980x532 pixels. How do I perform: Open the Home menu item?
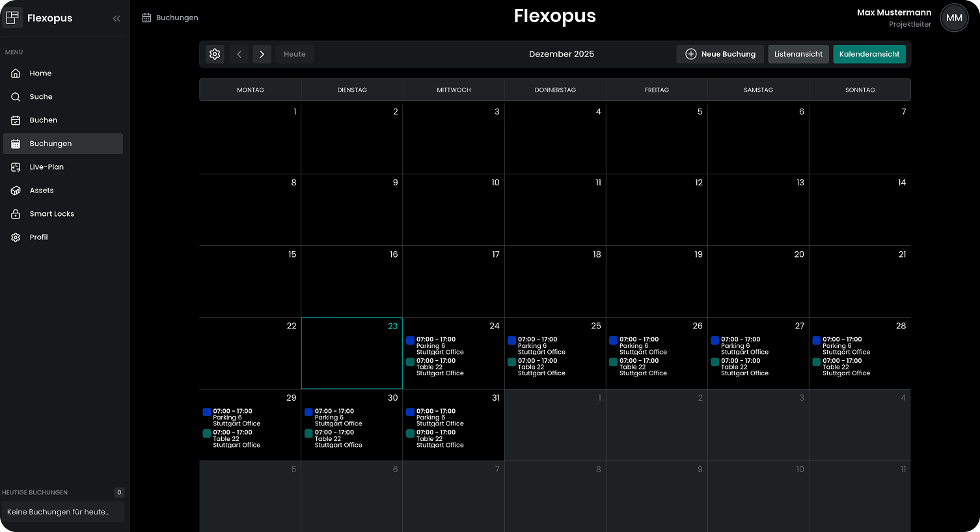(x=40, y=73)
